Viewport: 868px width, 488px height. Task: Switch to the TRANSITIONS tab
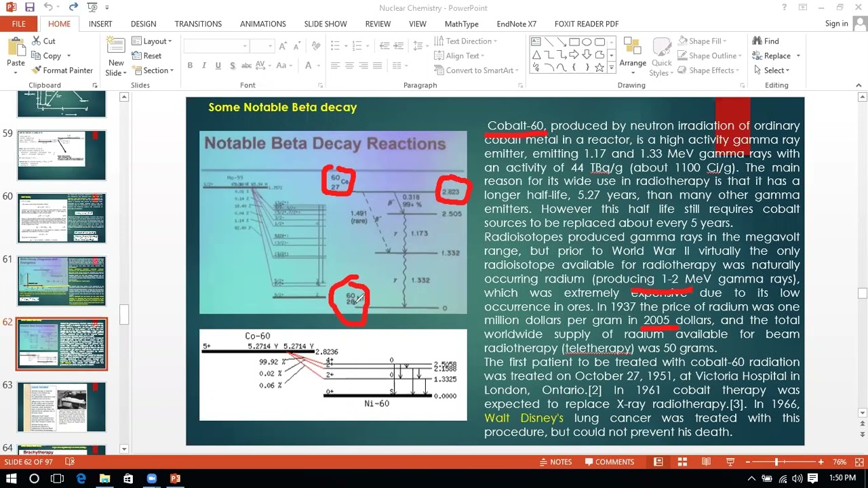coord(198,24)
